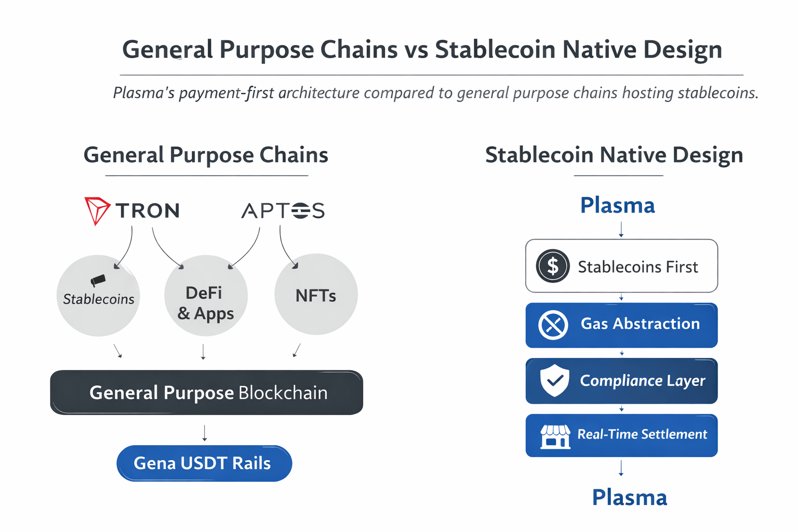This screenshot has height=532, width=798.
Task: Select the DeFi & Apps circle
Action: coord(206,296)
